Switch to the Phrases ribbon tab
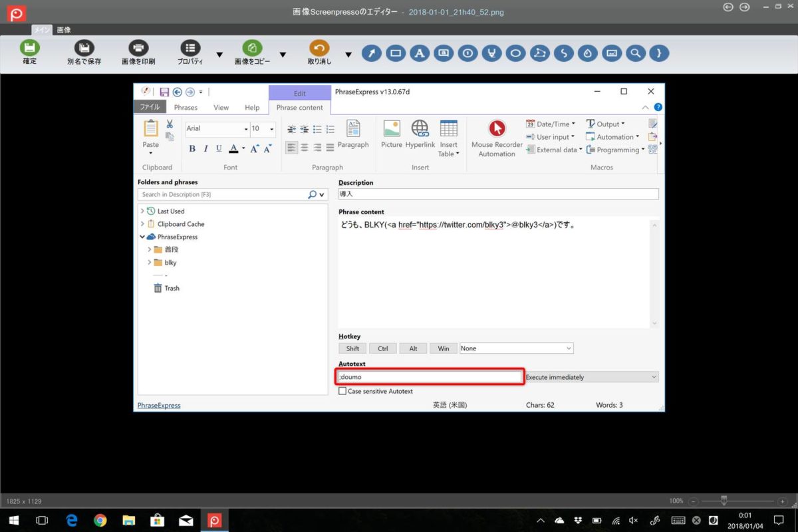798x532 pixels. [186, 107]
